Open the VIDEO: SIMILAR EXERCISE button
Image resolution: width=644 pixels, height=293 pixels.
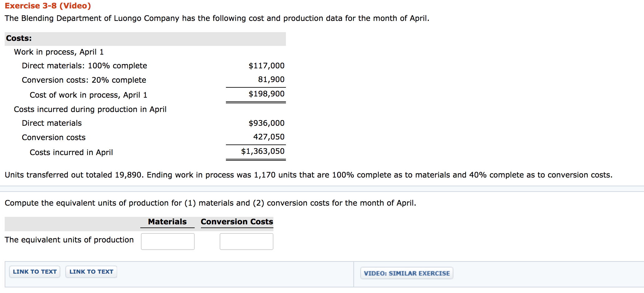[407, 273]
